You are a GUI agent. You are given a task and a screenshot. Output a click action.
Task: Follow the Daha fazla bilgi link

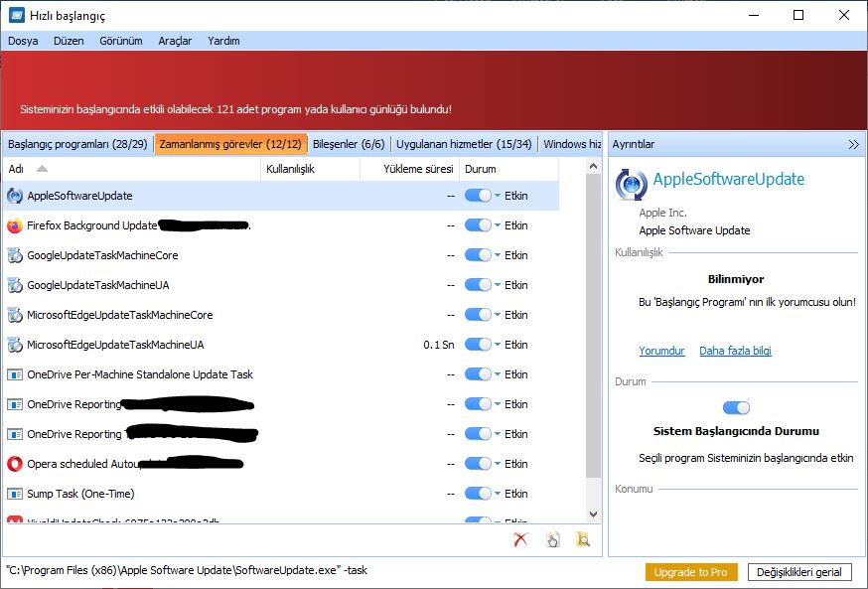pyautogui.click(x=735, y=351)
